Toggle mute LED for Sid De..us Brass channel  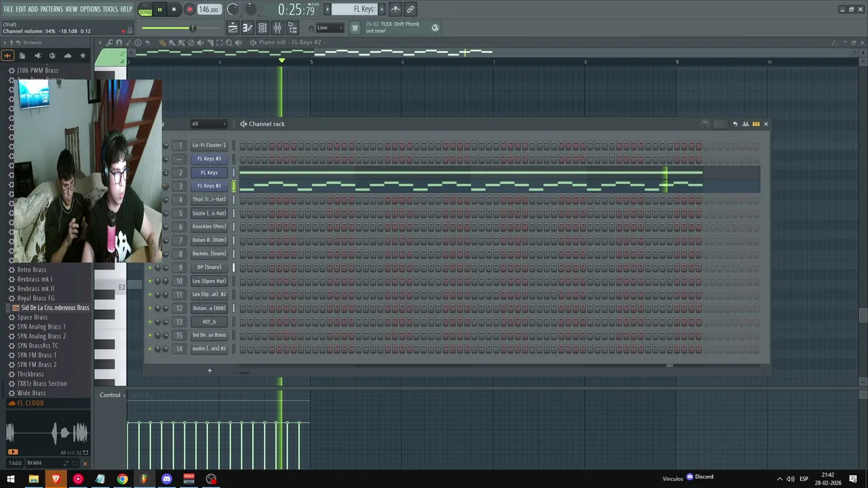point(150,335)
